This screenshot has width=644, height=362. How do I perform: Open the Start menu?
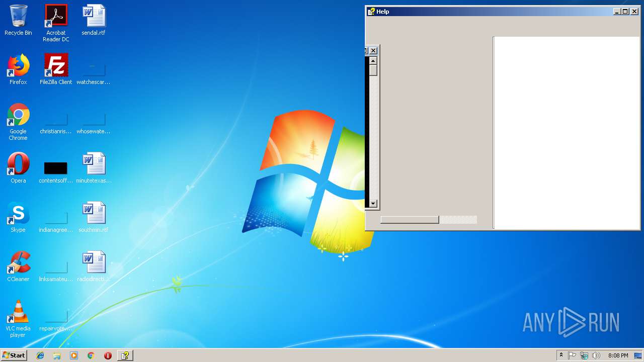point(14,355)
